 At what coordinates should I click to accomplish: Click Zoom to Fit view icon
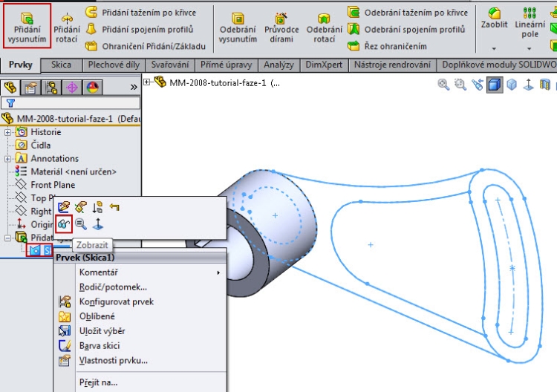click(x=443, y=85)
